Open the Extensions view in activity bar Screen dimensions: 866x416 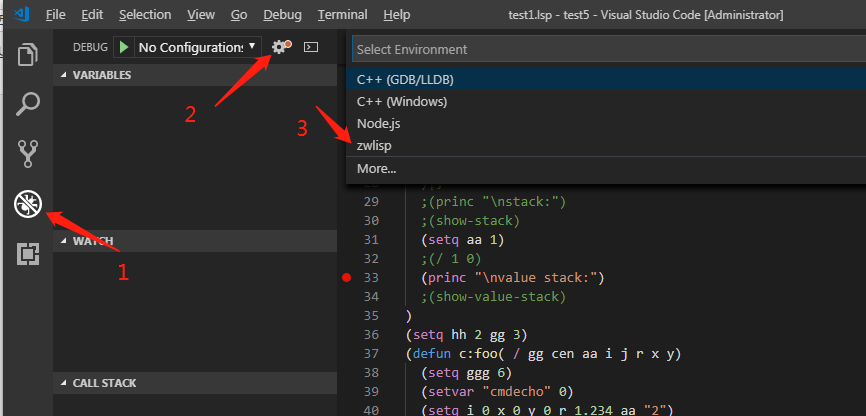pos(28,254)
